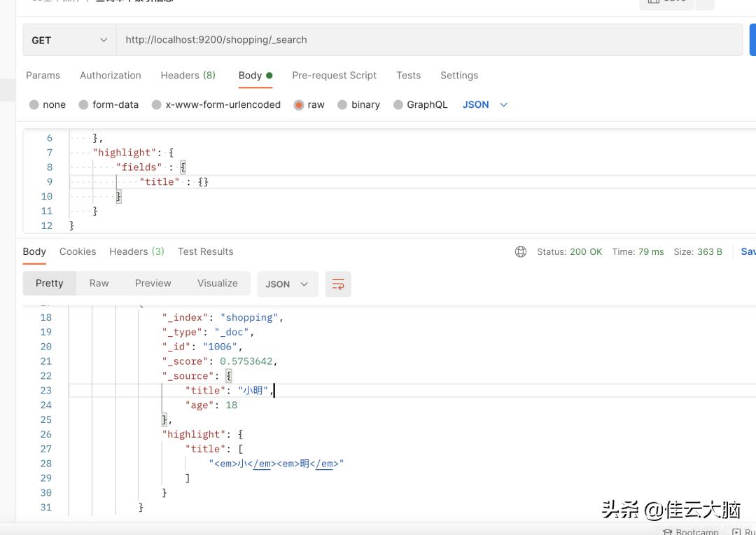Click the Status: 200 OK indicator
The image size is (756, 535).
(570, 251)
